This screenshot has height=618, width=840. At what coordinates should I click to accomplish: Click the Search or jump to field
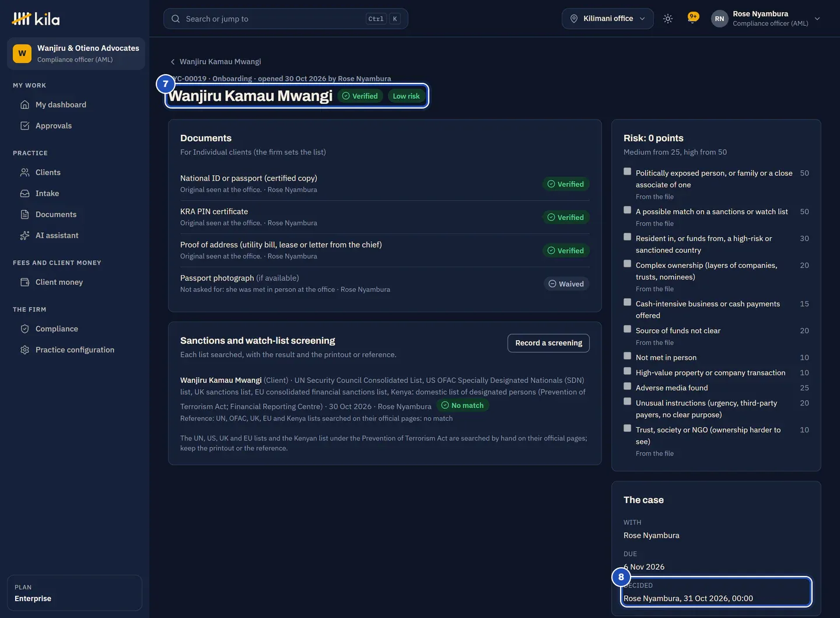point(286,19)
